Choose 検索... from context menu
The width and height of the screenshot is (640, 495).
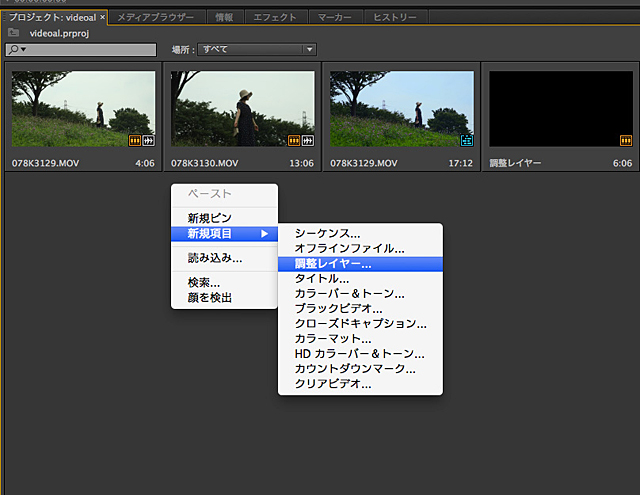[224, 282]
